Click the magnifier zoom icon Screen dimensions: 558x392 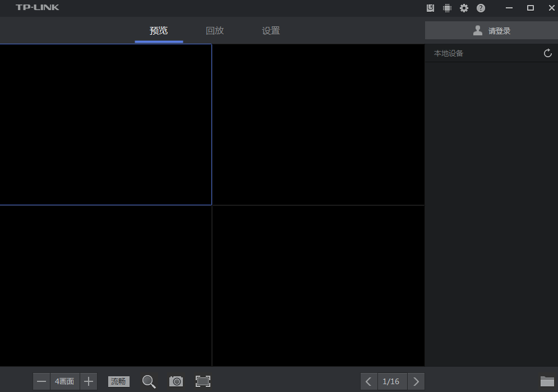(149, 381)
